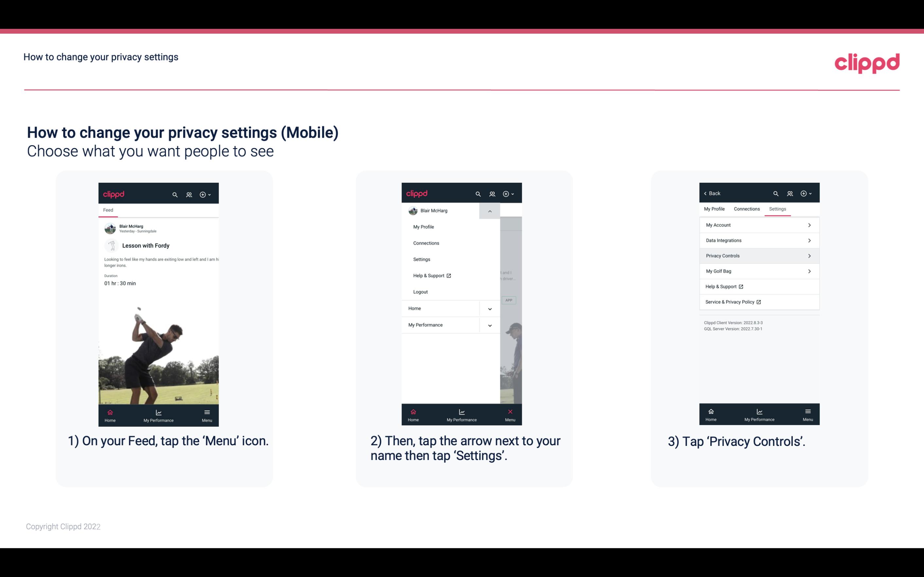Select the Settings tab in profile view
The image size is (924, 577).
click(777, 209)
